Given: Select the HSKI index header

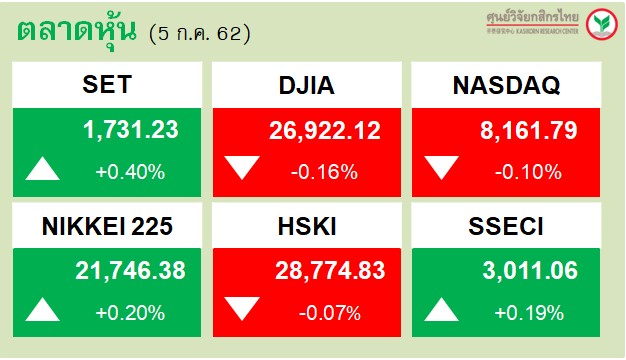Looking at the screenshot, I should click(307, 226).
